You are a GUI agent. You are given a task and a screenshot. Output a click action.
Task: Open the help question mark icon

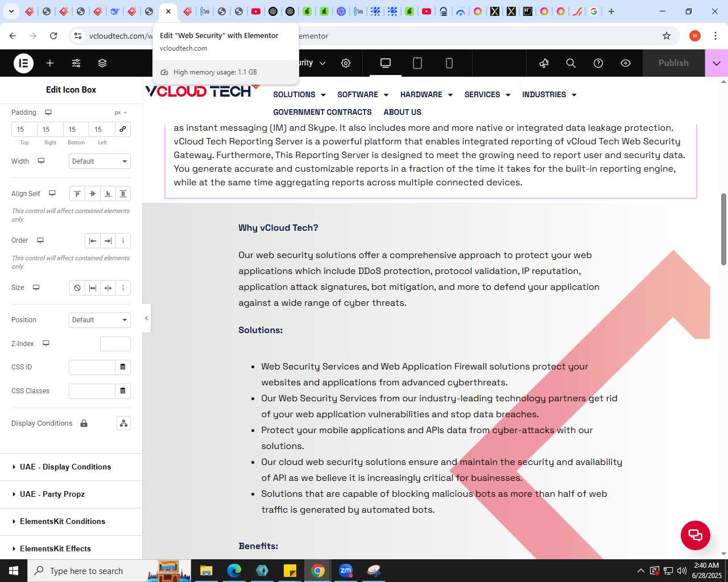pyautogui.click(x=598, y=63)
